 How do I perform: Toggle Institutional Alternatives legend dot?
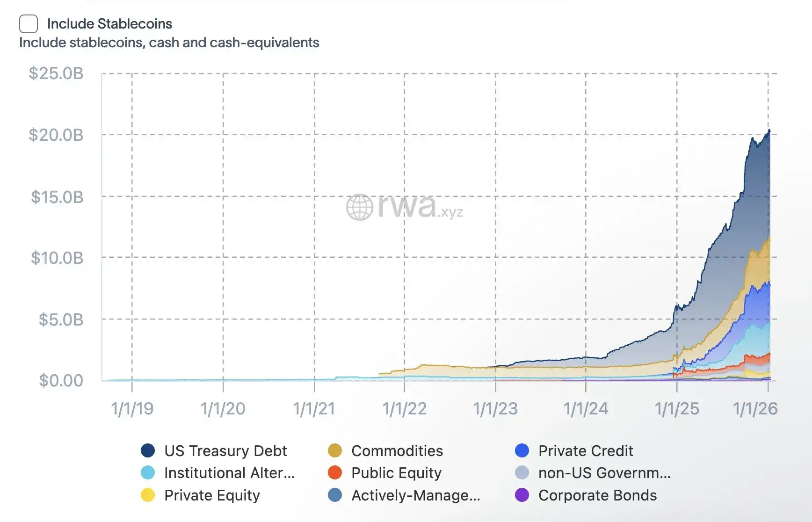tap(148, 472)
